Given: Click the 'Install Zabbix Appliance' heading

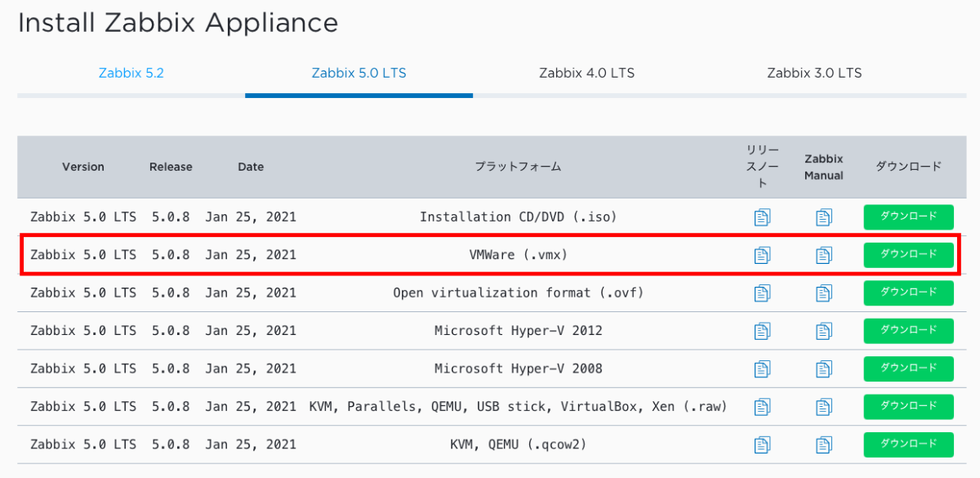Looking at the screenshot, I should click(178, 23).
